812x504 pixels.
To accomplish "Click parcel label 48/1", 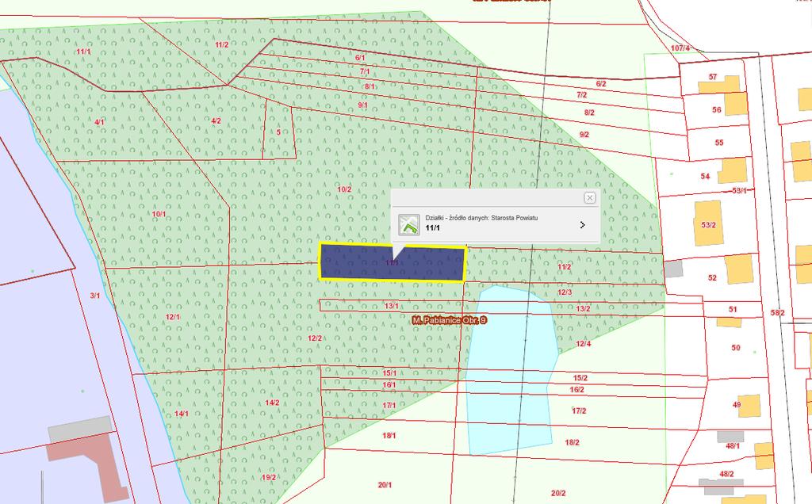I will pos(733,445).
